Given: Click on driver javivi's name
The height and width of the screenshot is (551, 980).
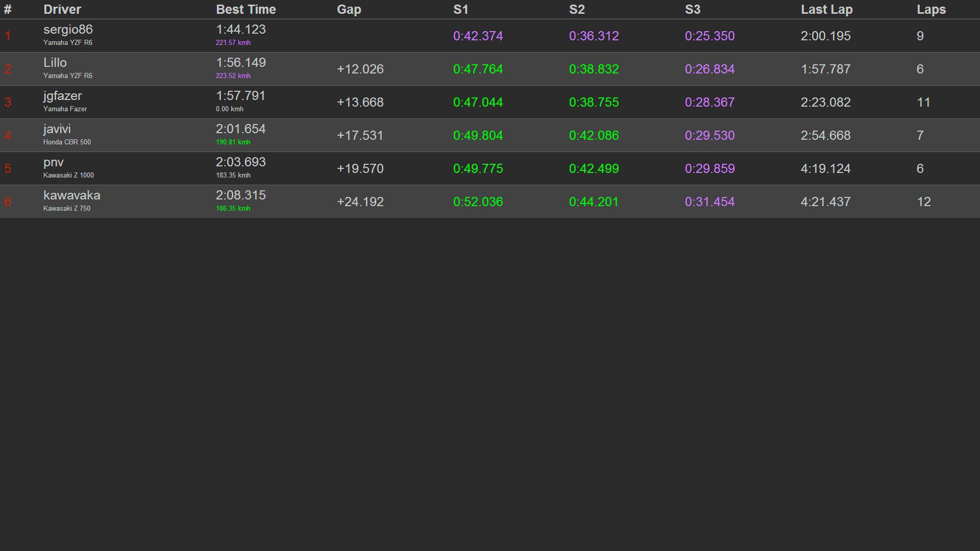Looking at the screenshot, I should pyautogui.click(x=57, y=129).
